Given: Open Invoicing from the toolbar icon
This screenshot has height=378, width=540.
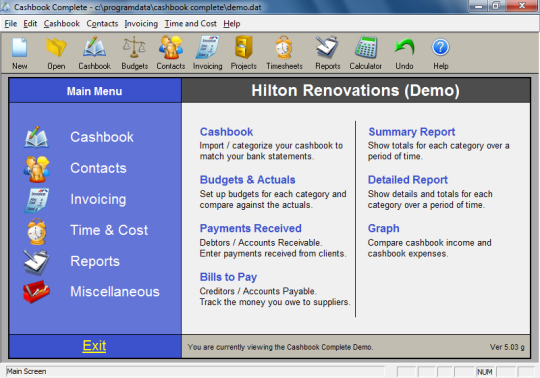Looking at the screenshot, I should pyautogui.click(x=207, y=48).
